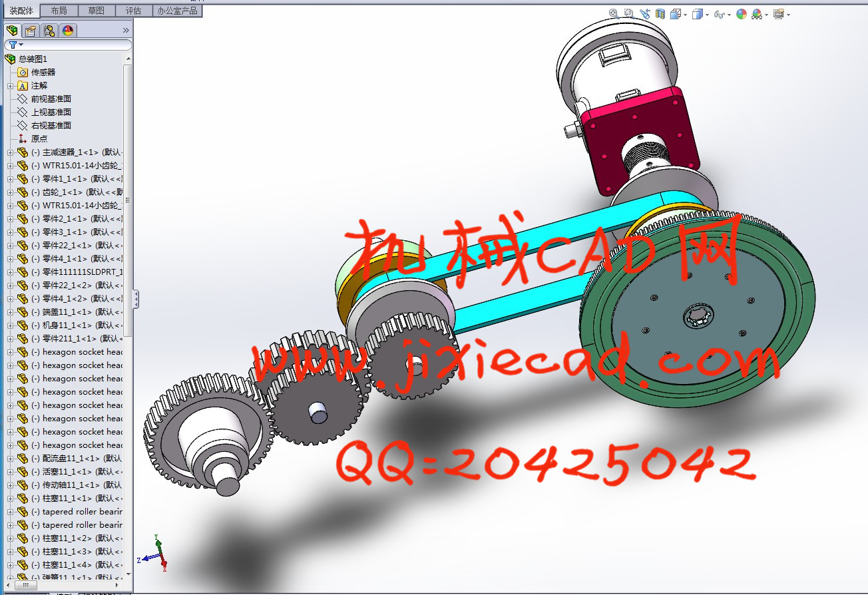Activate the Zoom to Area tool

[629, 13]
